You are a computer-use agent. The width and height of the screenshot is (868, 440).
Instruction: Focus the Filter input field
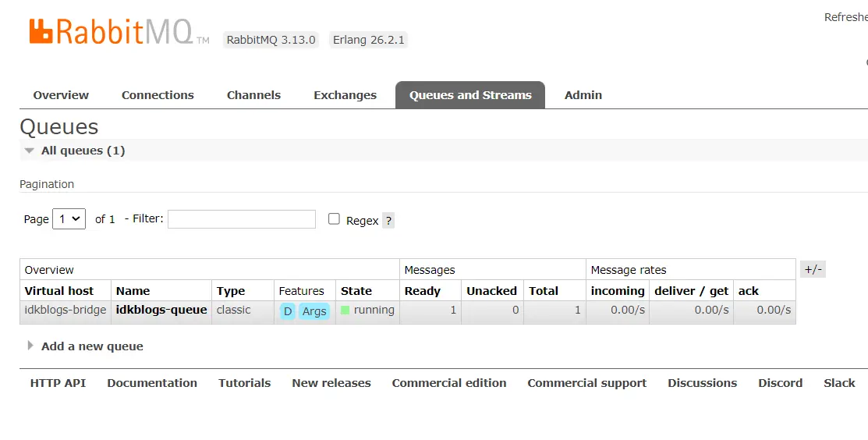tap(242, 219)
